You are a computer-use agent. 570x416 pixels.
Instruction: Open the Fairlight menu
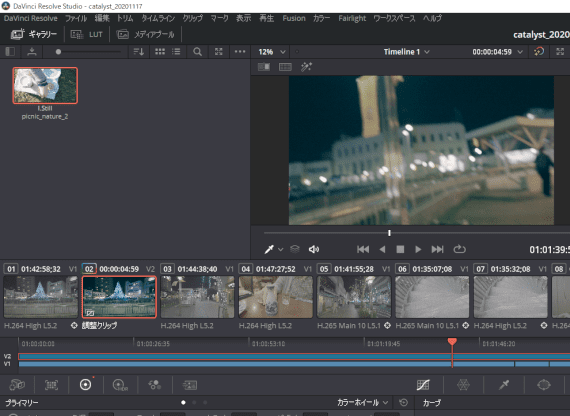click(352, 18)
